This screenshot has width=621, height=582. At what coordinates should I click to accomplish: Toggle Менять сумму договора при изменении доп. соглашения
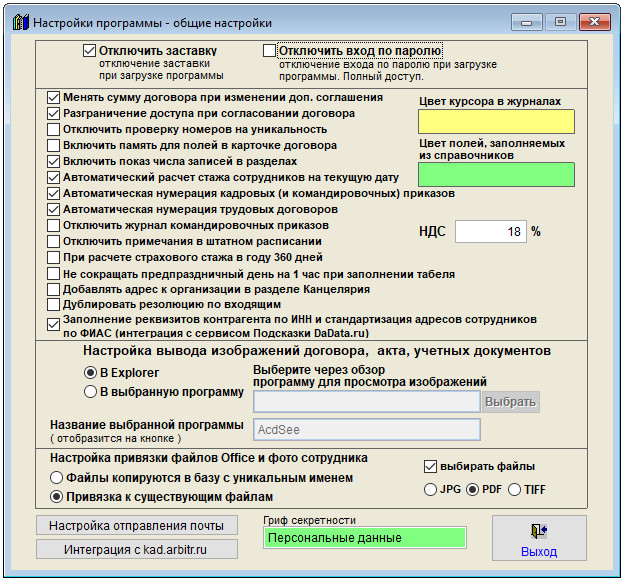tap(53, 97)
